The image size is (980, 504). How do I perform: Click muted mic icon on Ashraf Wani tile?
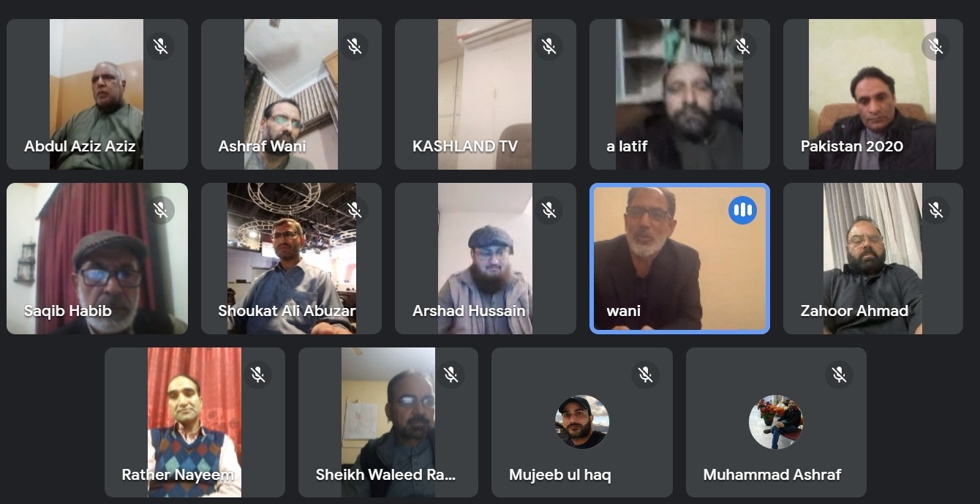coord(355,47)
